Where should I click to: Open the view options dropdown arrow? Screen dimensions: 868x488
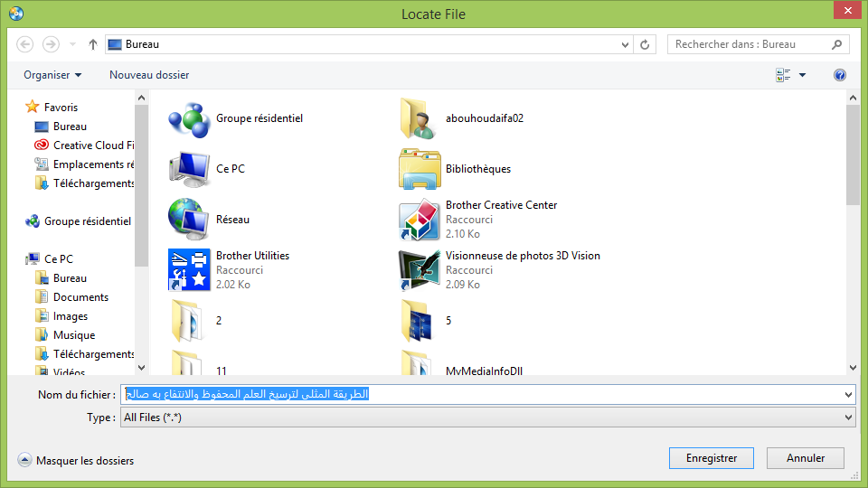(802, 75)
